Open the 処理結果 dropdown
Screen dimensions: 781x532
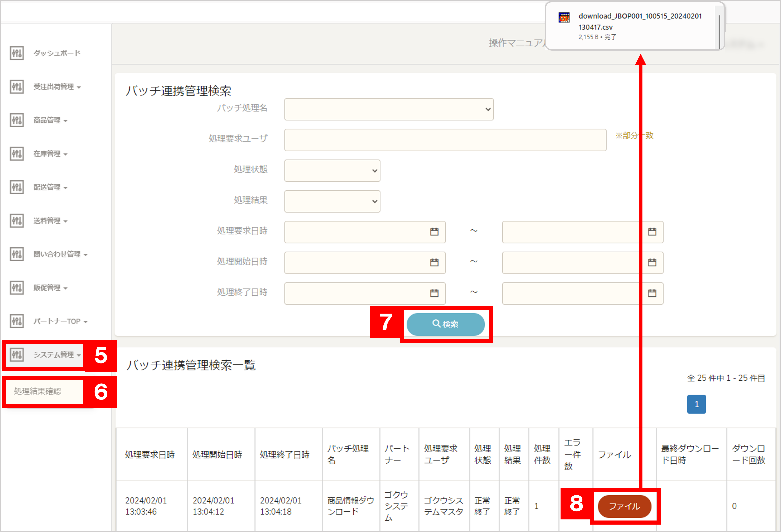pyautogui.click(x=332, y=201)
